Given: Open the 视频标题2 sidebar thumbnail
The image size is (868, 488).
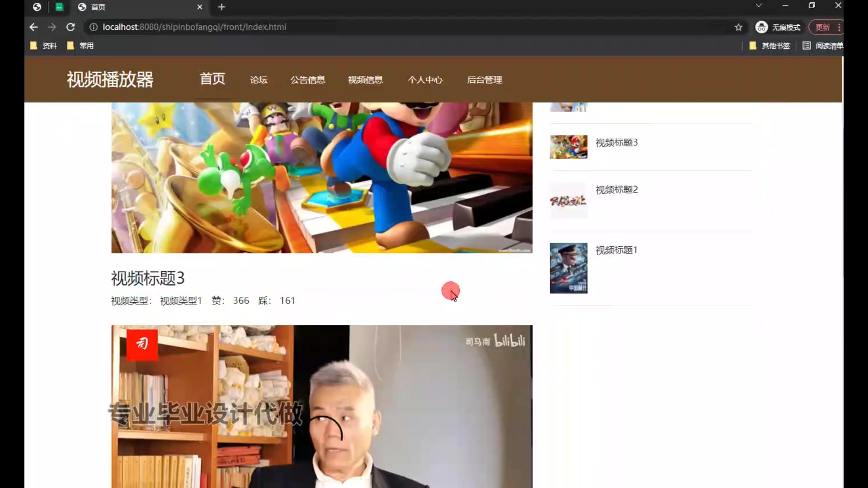Looking at the screenshot, I should coord(568,201).
